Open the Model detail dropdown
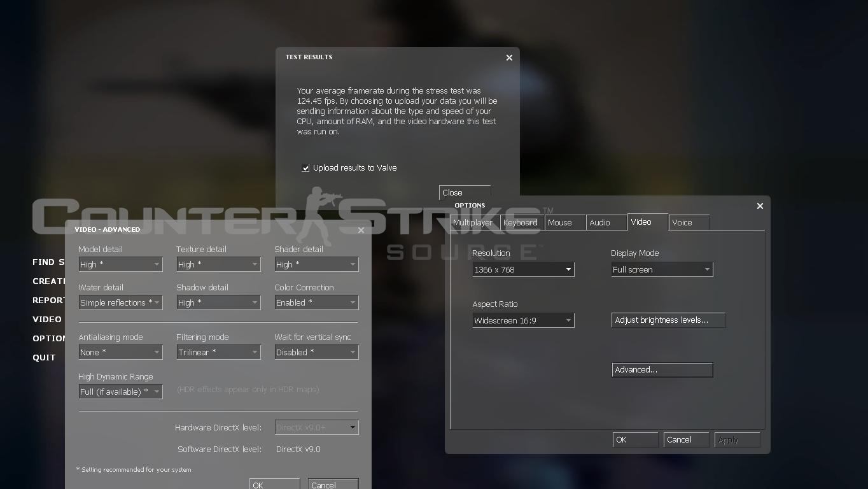The width and height of the screenshot is (868, 489). pos(120,264)
